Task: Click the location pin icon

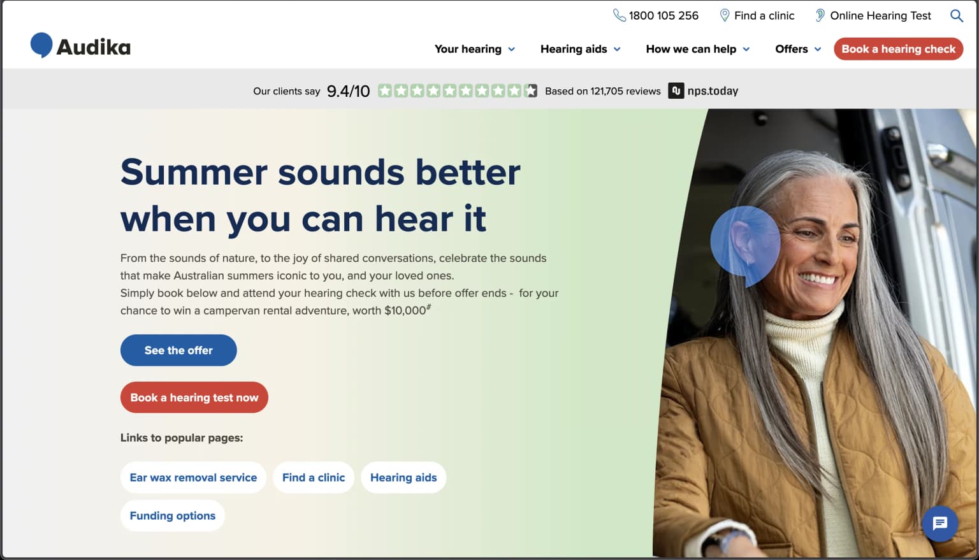Action: pos(724,15)
